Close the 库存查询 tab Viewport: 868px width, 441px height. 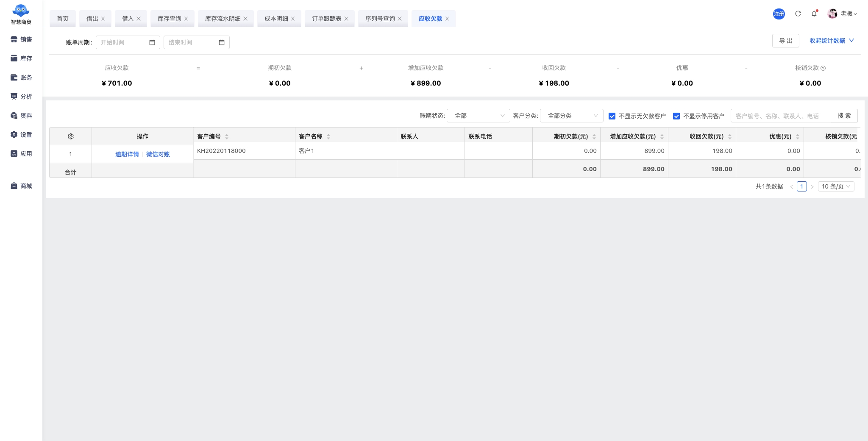click(186, 19)
